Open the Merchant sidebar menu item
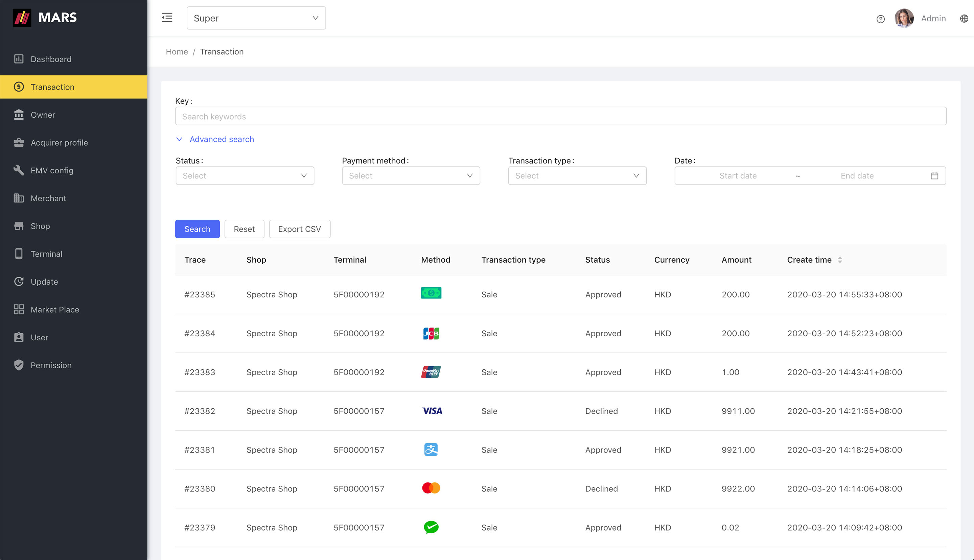This screenshot has width=974, height=560. 48,198
